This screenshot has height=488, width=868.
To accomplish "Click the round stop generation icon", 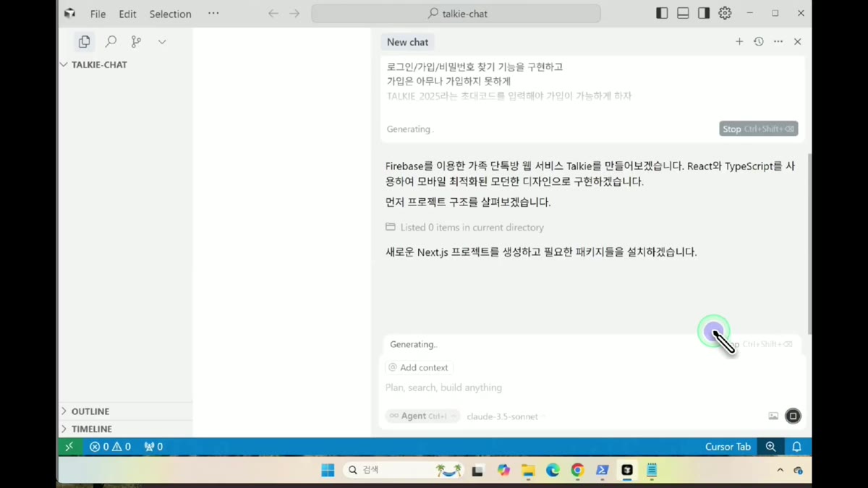I will tap(793, 416).
